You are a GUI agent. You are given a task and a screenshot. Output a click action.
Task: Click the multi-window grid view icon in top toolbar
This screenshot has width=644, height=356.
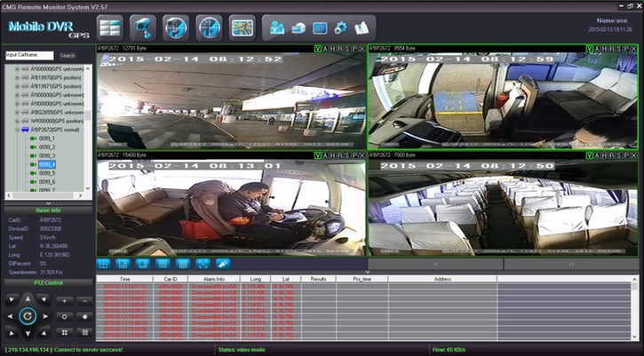(x=110, y=26)
